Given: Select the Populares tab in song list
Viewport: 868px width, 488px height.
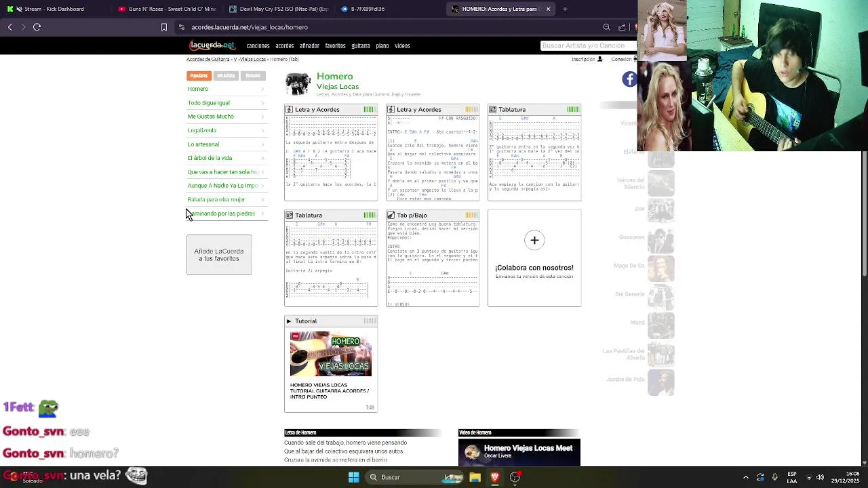Looking at the screenshot, I should (x=199, y=76).
